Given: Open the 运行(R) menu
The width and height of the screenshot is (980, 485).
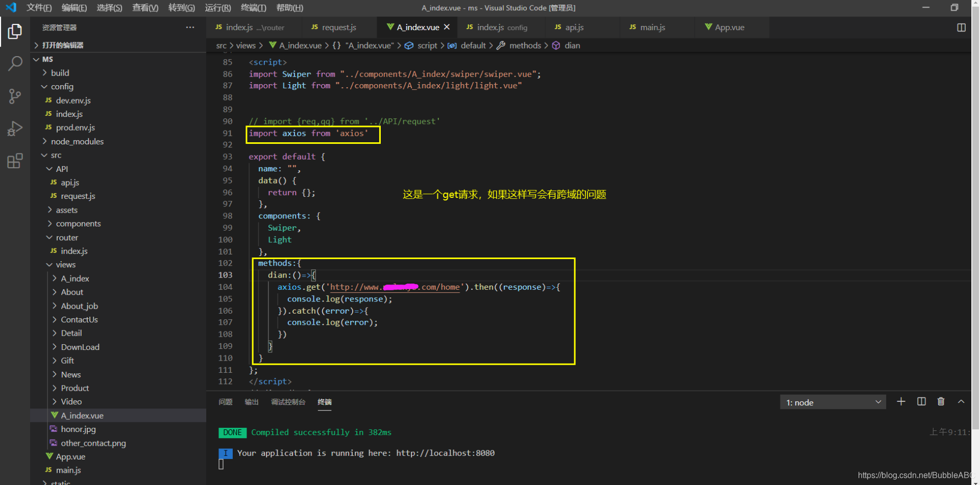Looking at the screenshot, I should pos(218,8).
